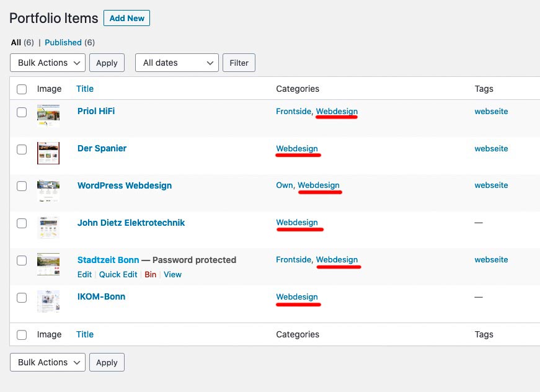The width and height of the screenshot is (540, 392).
Task: Click Webdesign category in Der Spanier row
Action: (297, 148)
